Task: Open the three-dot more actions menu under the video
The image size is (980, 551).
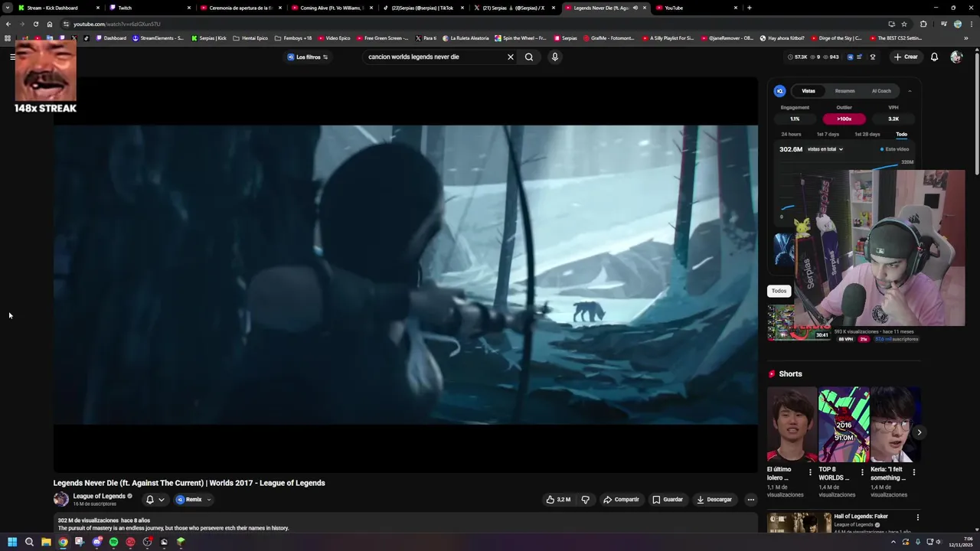Action: (x=751, y=500)
